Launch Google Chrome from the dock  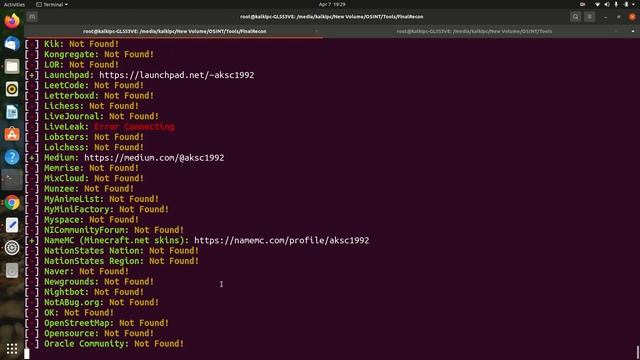[x=12, y=202]
